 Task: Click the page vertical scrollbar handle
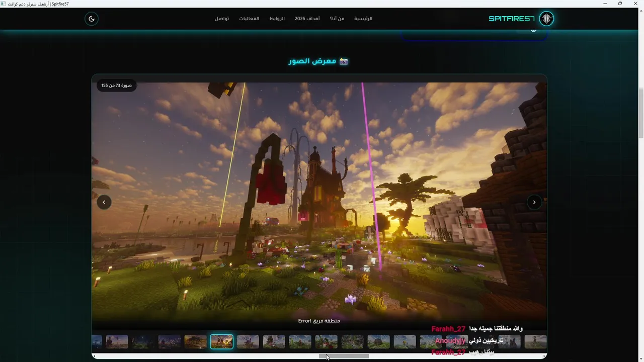(640, 113)
